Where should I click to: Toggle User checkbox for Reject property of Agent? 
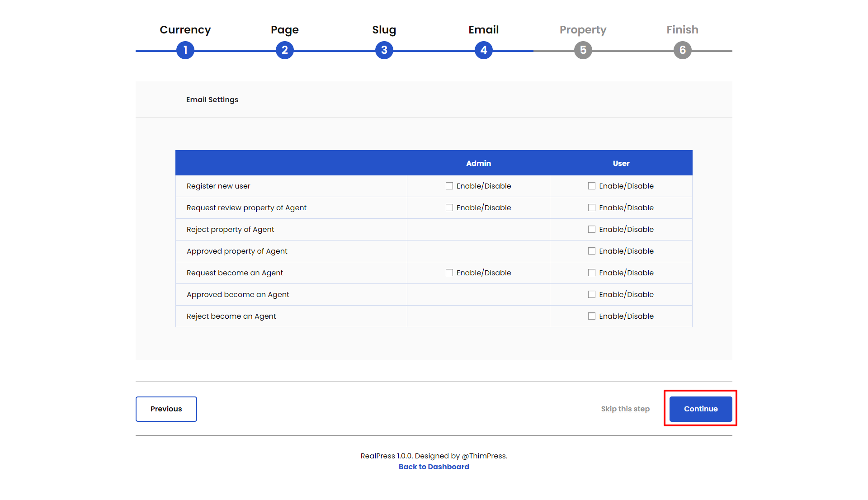[592, 229]
